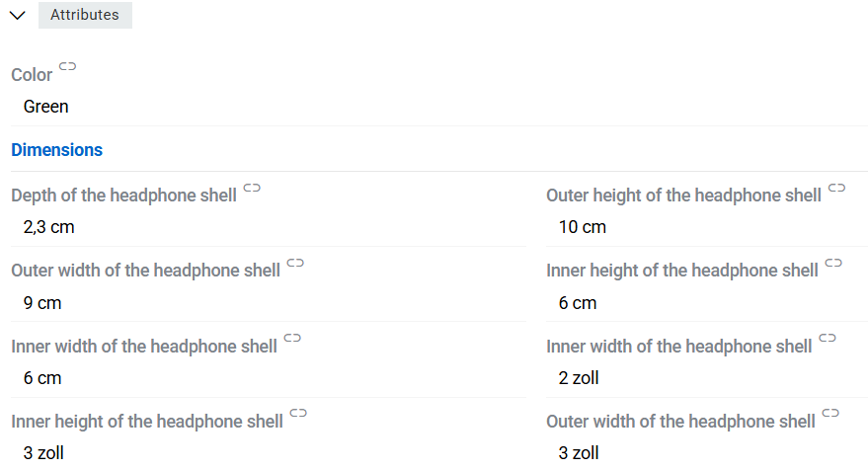The width and height of the screenshot is (868, 470).
Task: Edit the 6 cm inner width value
Action: coord(42,378)
